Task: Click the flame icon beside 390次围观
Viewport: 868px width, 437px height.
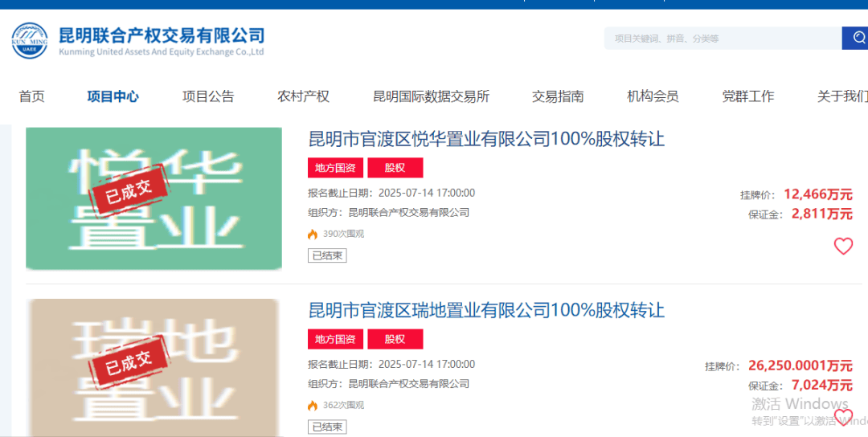Action: (313, 234)
